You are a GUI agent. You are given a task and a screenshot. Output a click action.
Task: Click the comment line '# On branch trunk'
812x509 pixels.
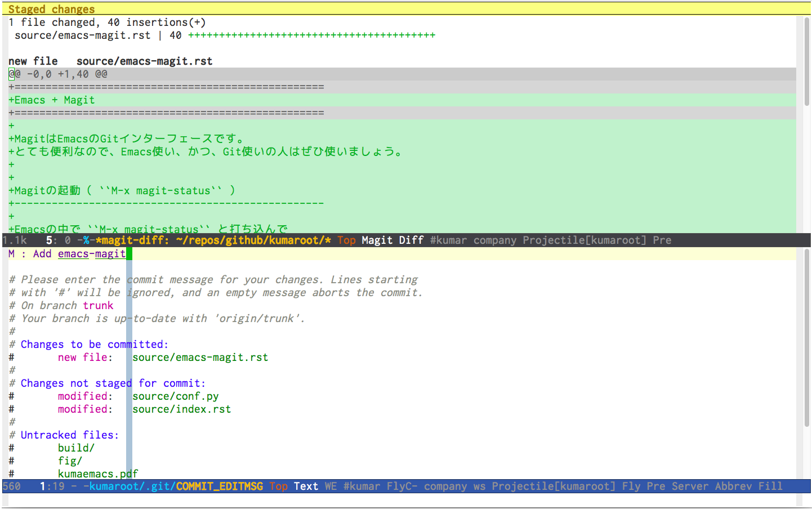click(61, 305)
